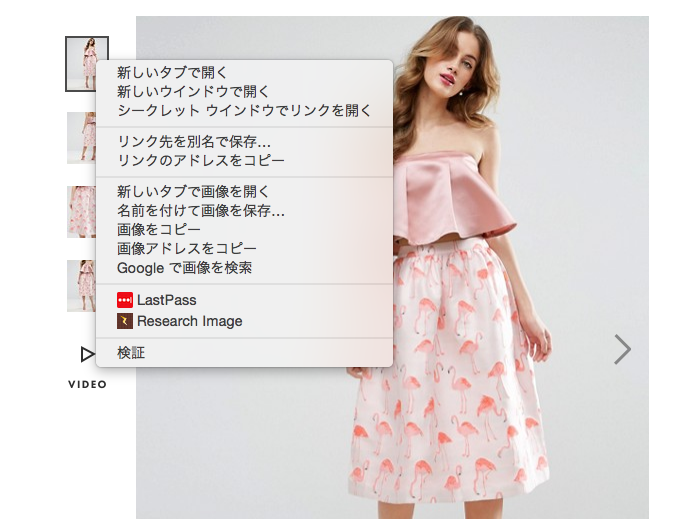Screen dimensions: 677x519
Task: Select the second product thumbnail
Action: [81, 138]
